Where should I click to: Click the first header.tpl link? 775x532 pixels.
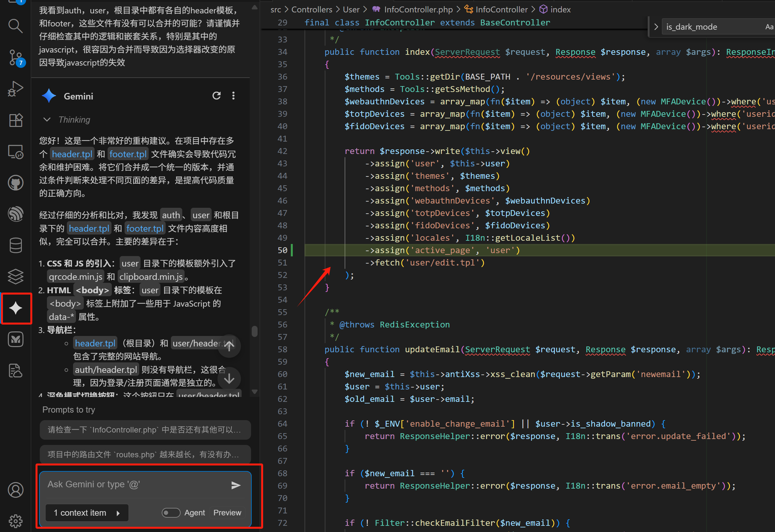(x=72, y=154)
